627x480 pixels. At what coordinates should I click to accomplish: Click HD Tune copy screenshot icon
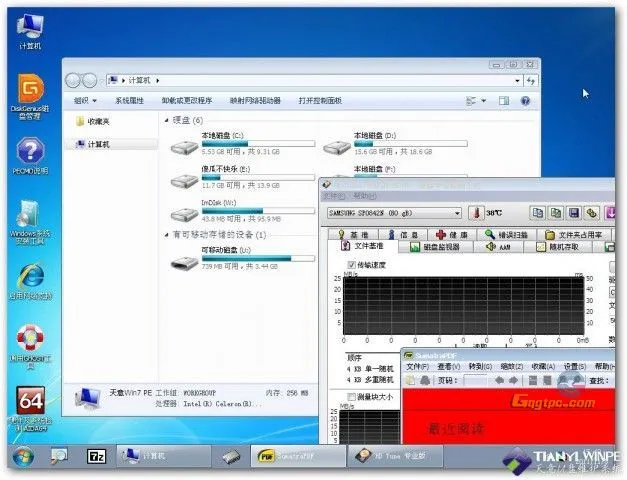click(x=556, y=213)
